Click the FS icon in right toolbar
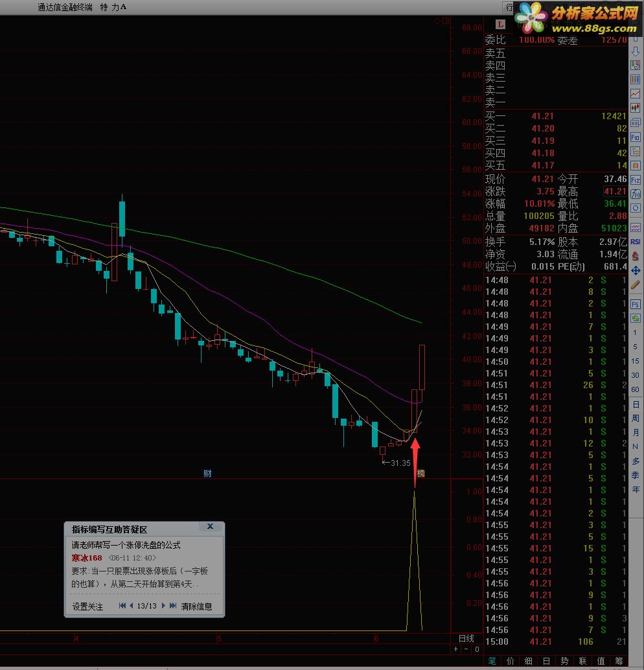The width and height of the screenshot is (644, 670). [x=636, y=305]
